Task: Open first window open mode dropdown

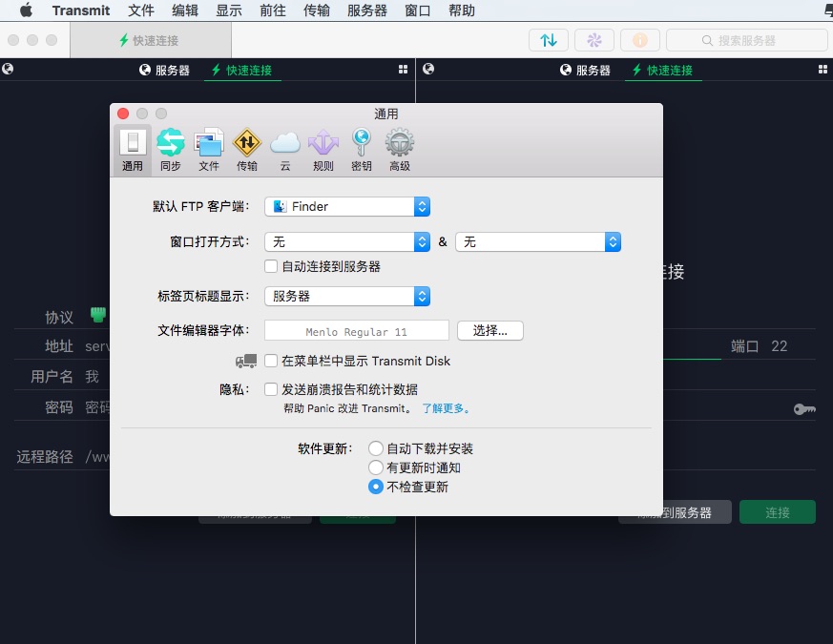Action: click(x=347, y=242)
